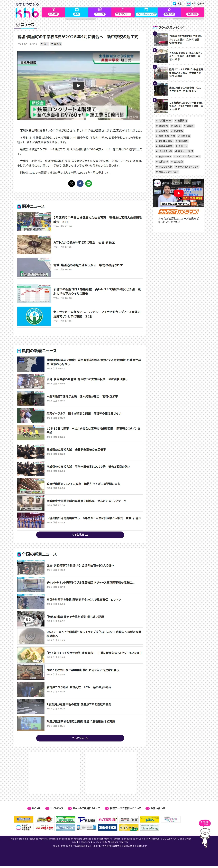218x868 pixels.
Task: Select the # 楽天イーグルス tag
Action: (184, 151)
